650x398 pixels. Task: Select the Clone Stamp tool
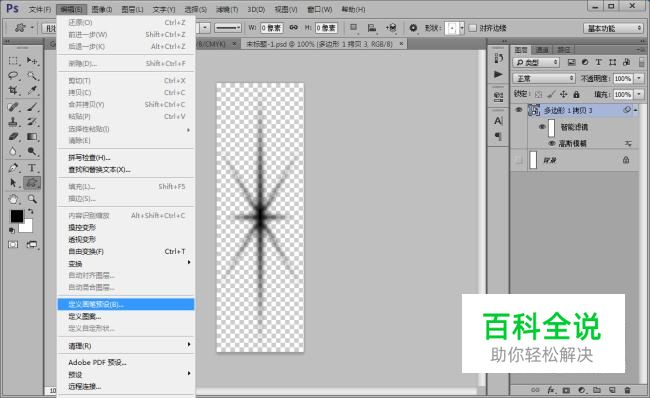13,122
